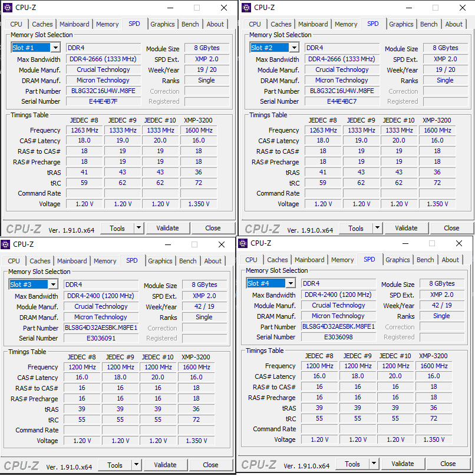Click CPU-Z app icon in Slot #4 window
Screen dimensions: 475x476
pyautogui.click(x=243, y=243)
